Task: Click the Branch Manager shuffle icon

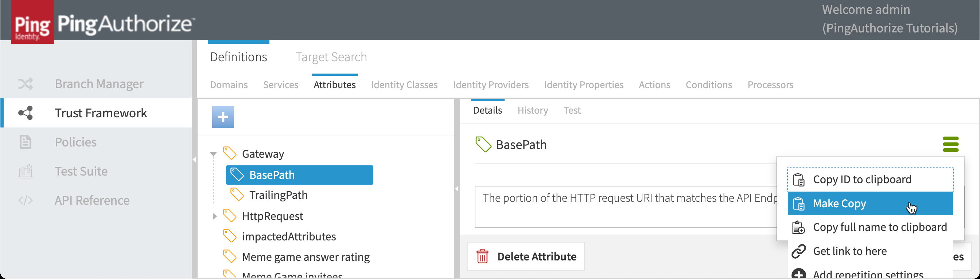Action: pos(26,84)
